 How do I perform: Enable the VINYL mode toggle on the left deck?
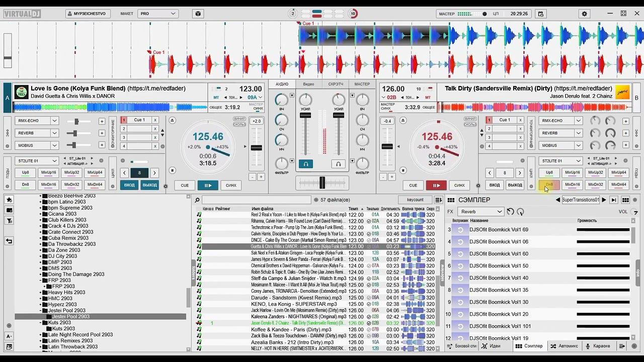pos(239,119)
